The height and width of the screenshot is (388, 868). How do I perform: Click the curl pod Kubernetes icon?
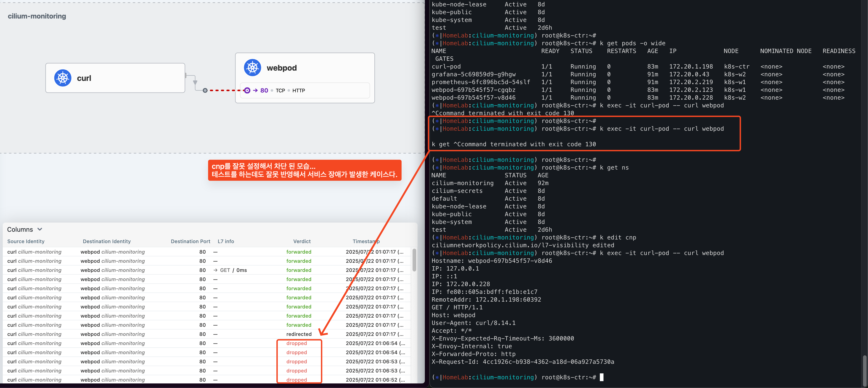(x=63, y=78)
